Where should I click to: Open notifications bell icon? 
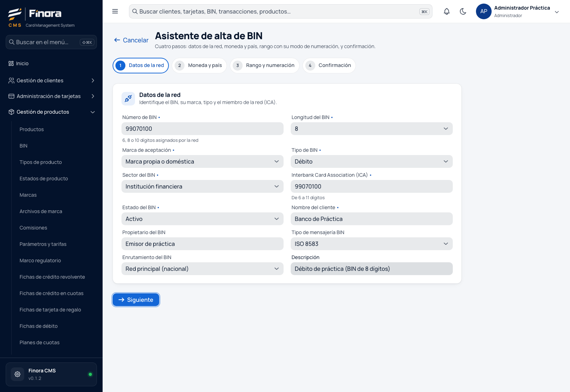click(447, 11)
